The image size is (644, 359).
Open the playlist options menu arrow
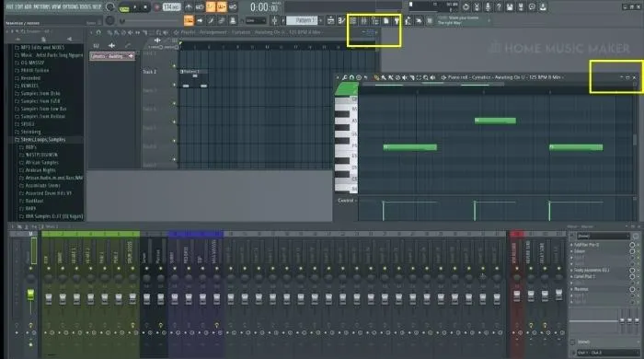pos(91,32)
